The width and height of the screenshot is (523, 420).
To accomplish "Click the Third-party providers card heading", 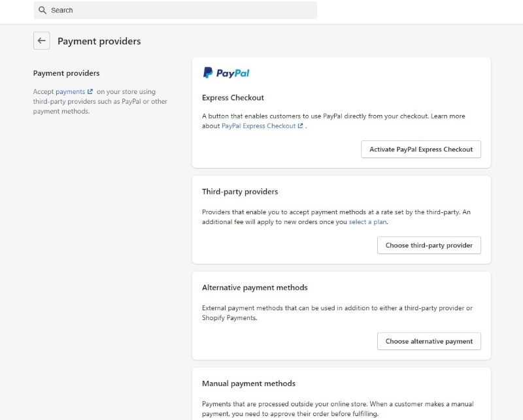I will click(x=240, y=192).
